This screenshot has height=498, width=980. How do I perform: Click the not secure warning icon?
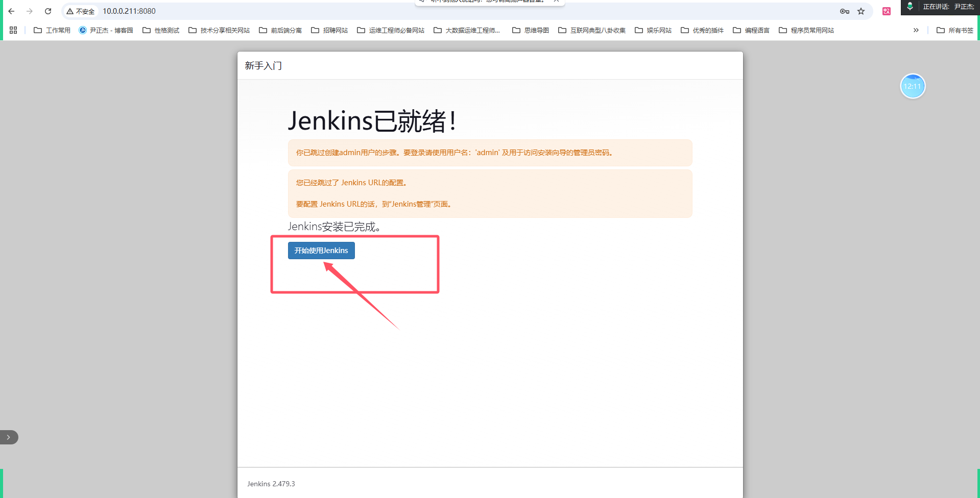coord(81,11)
